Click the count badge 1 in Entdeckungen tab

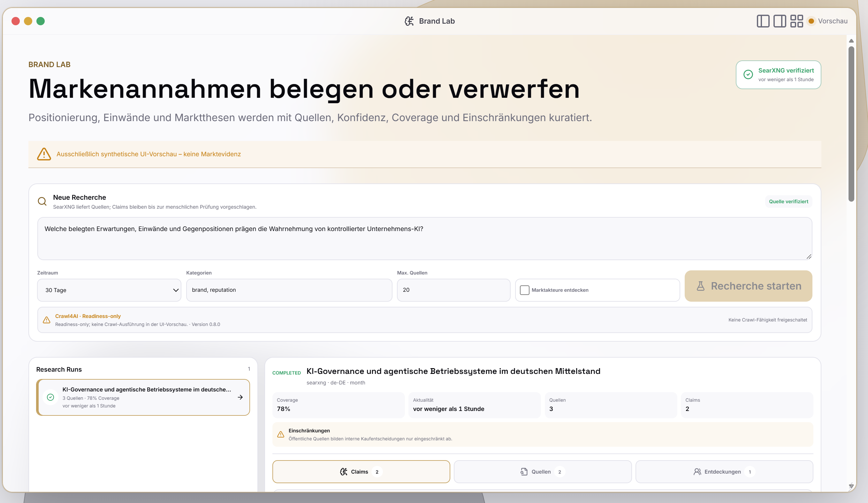point(750,472)
